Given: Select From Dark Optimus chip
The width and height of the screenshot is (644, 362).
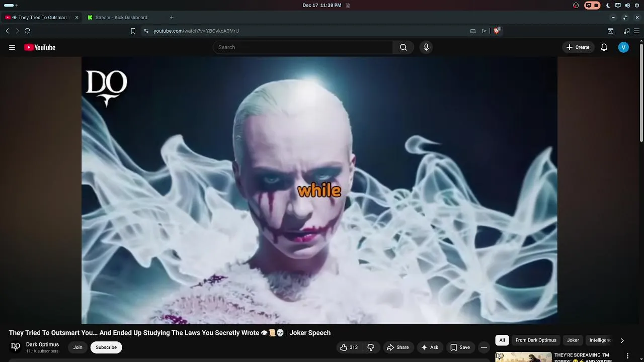Looking at the screenshot, I should [536, 340].
